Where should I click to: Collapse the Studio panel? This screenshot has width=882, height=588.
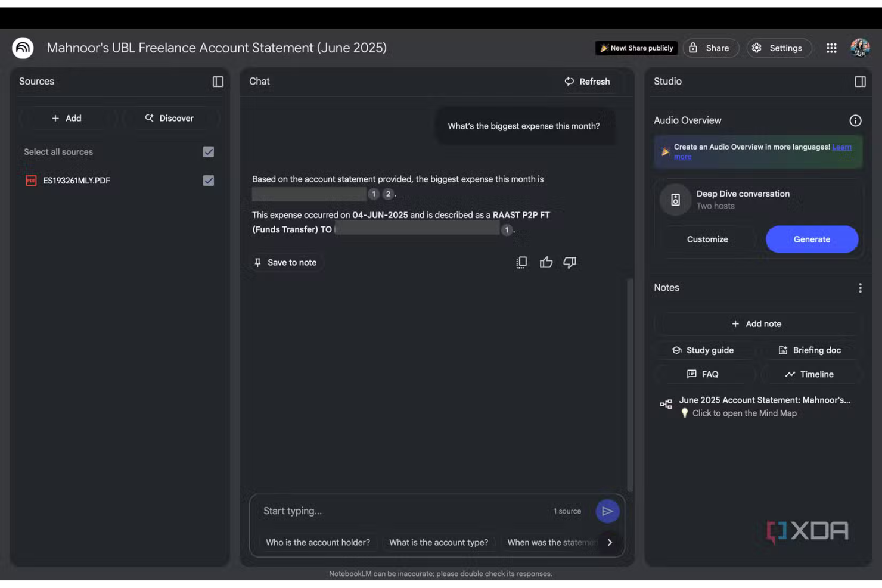coord(860,82)
